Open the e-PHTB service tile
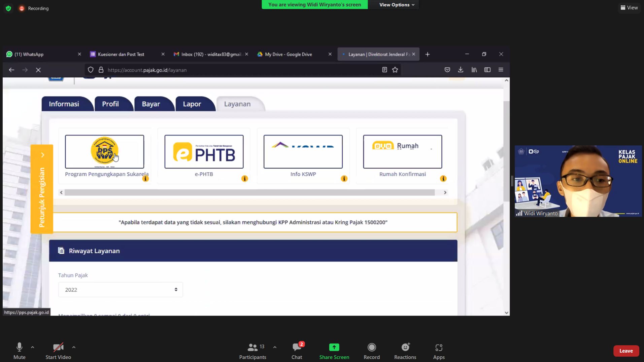Screen dimensions: 644x362 [x=204, y=152]
